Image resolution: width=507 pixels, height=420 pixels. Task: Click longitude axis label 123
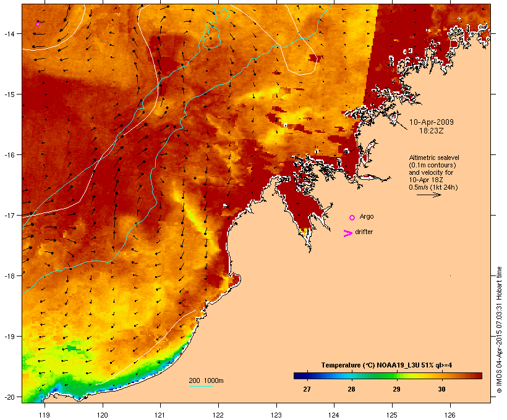pos(276,415)
